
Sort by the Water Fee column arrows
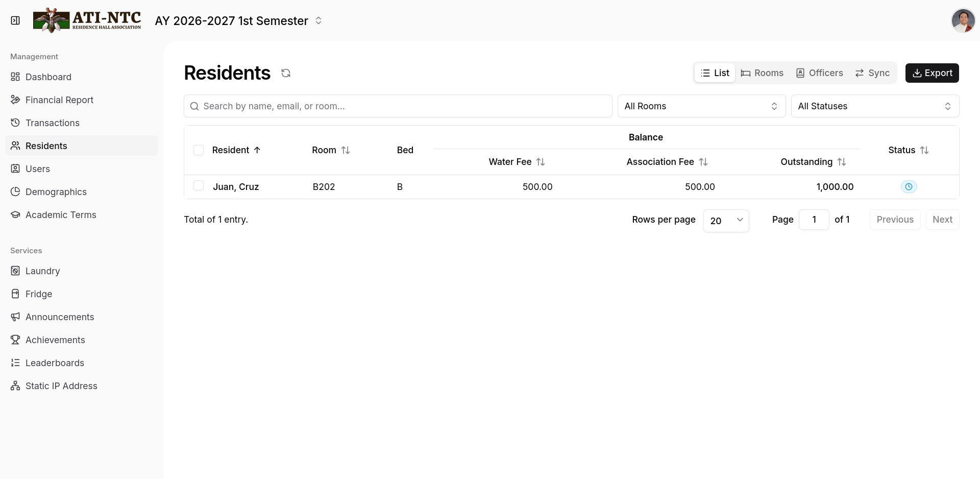tap(541, 162)
